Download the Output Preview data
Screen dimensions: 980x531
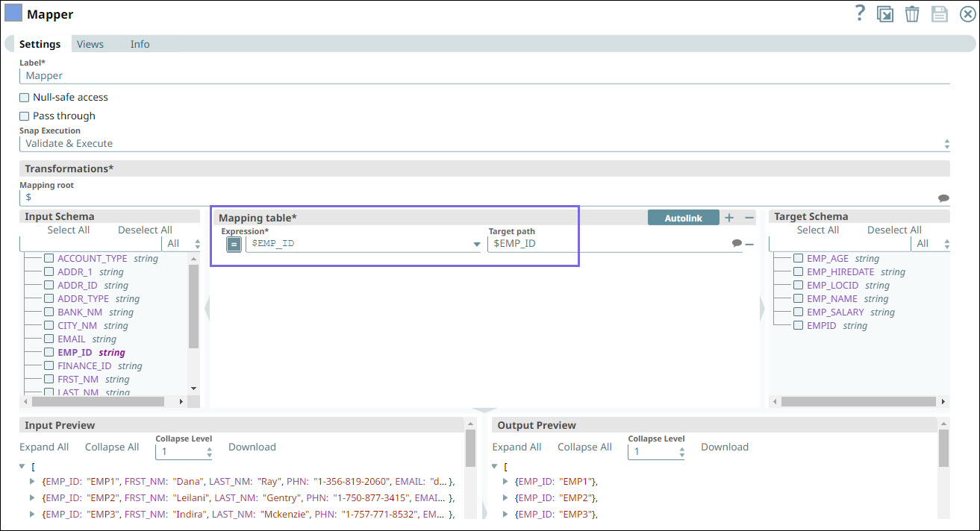(725, 447)
